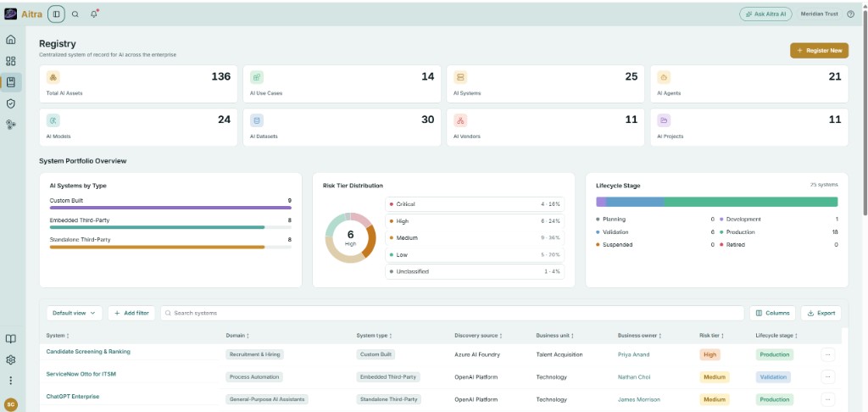Open Candidate Screening & Ranking system link
Screen dimensions: 868x412
88,352
